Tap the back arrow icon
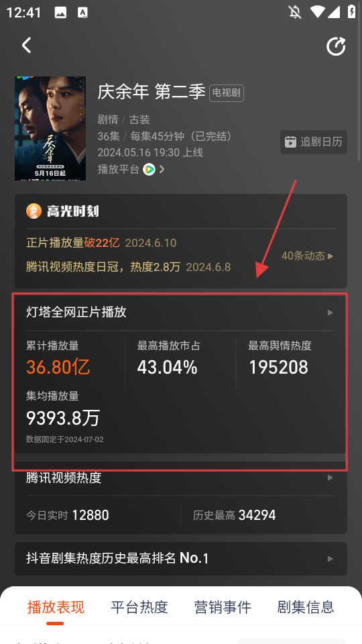This screenshot has width=362, height=644. 27,45
